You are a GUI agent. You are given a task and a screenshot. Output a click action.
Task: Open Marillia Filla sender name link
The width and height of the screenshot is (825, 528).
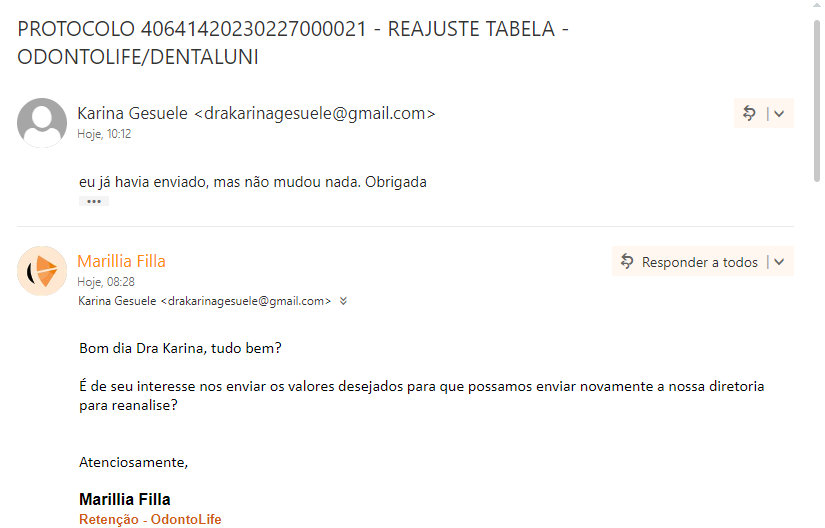[x=122, y=261]
